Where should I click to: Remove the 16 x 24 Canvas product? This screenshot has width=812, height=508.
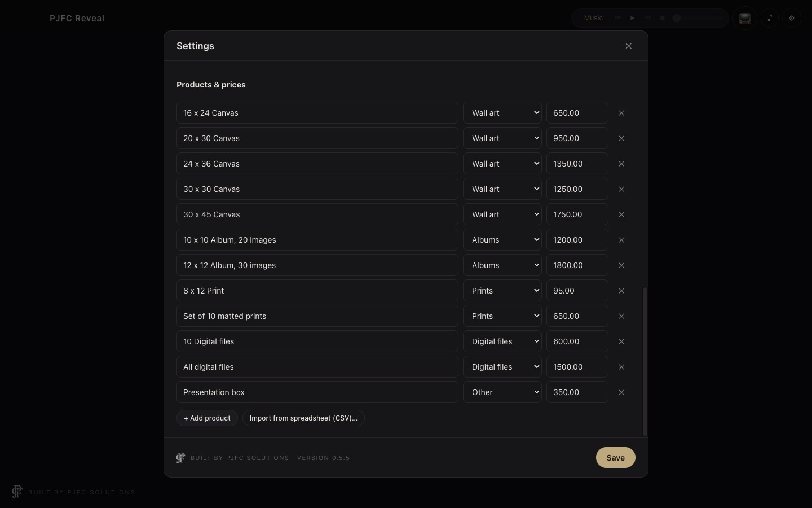[621, 113]
